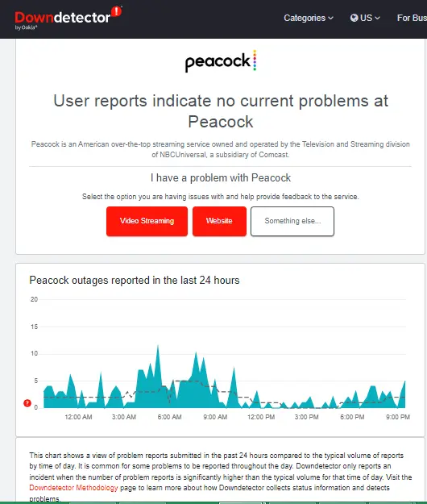Viewport: 427px width, 504px height.
Task: Click the chart title about last 24 hours
Action: (135, 281)
